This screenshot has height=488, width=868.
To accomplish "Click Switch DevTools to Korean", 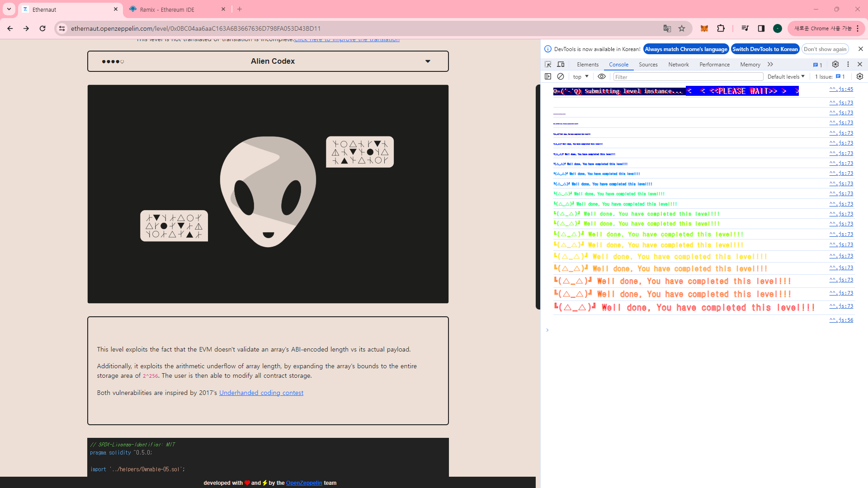I will tap(765, 49).
